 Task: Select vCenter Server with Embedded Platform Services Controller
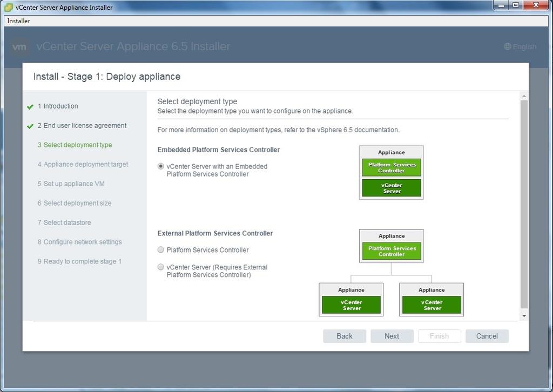pyautogui.click(x=161, y=166)
